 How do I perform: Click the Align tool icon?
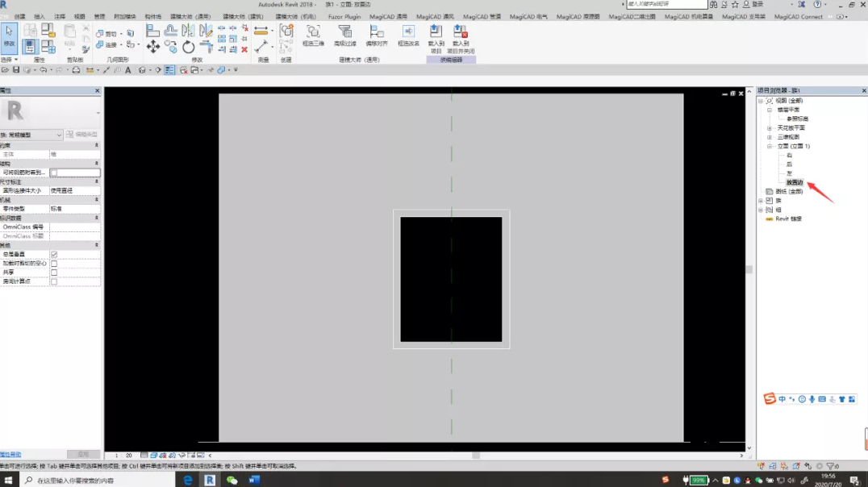pyautogui.click(x=152, y=31)
